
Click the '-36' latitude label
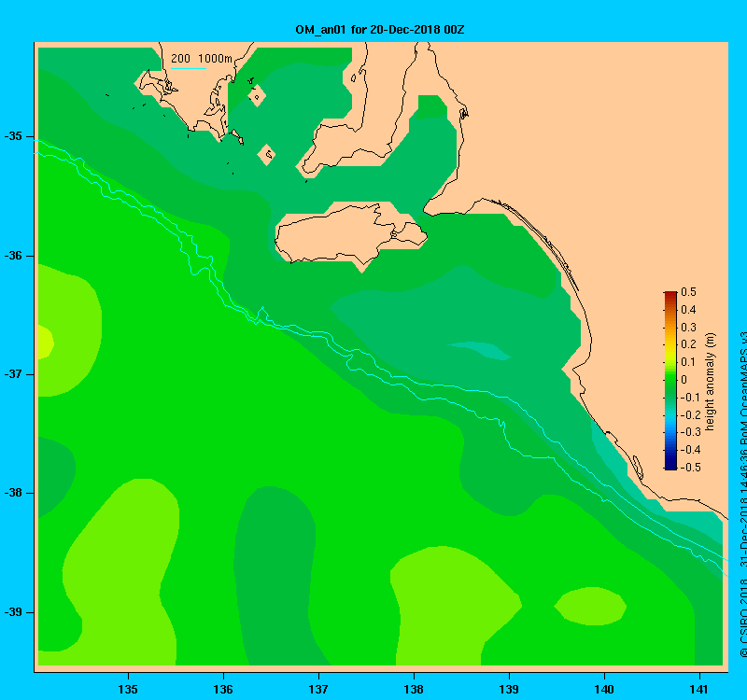(13, 256)
